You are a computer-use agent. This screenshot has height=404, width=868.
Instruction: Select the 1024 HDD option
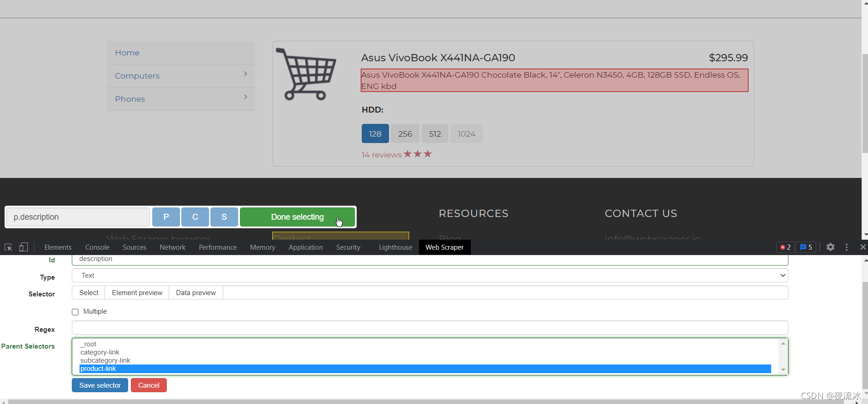(467, 133)
